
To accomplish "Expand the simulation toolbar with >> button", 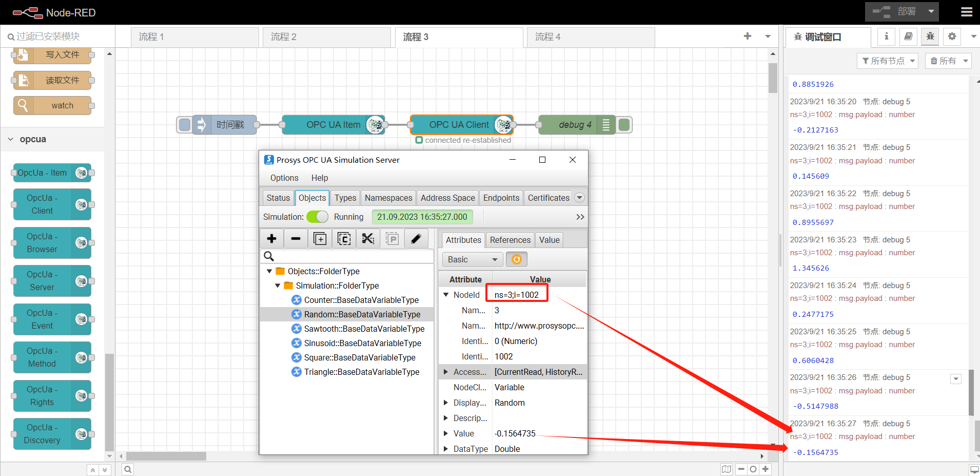I will [580, 217].
